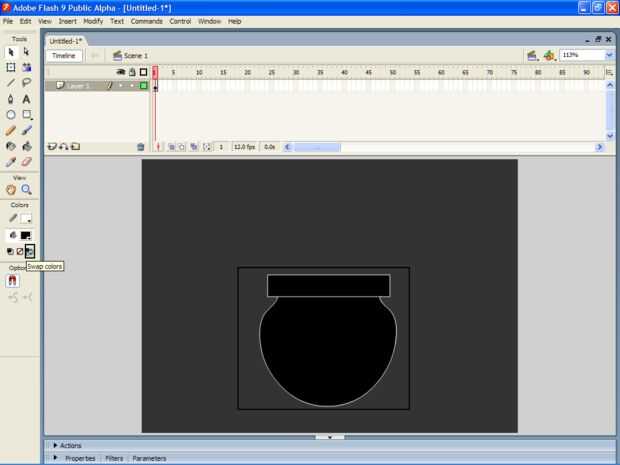Screen dimensions: 620x465
Task: Select the Zoom magnifier tool
Action: tap(26, 190)
